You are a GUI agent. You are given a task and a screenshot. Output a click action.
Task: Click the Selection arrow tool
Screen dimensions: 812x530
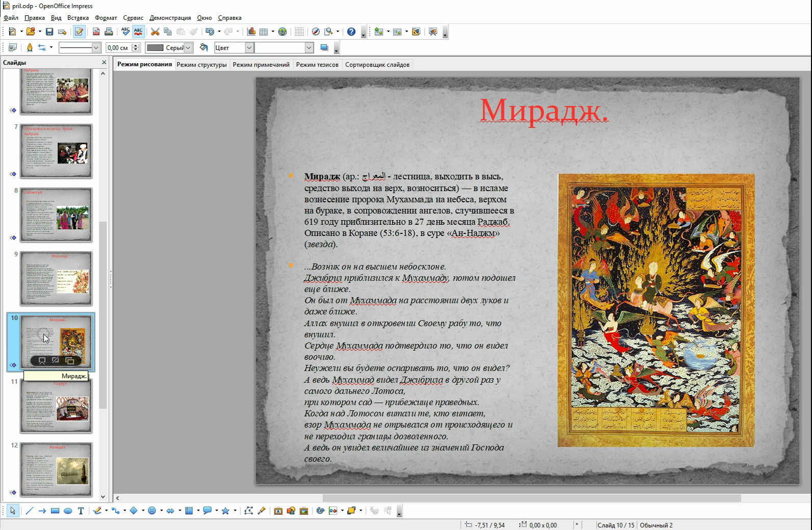[x=13, y=511]
